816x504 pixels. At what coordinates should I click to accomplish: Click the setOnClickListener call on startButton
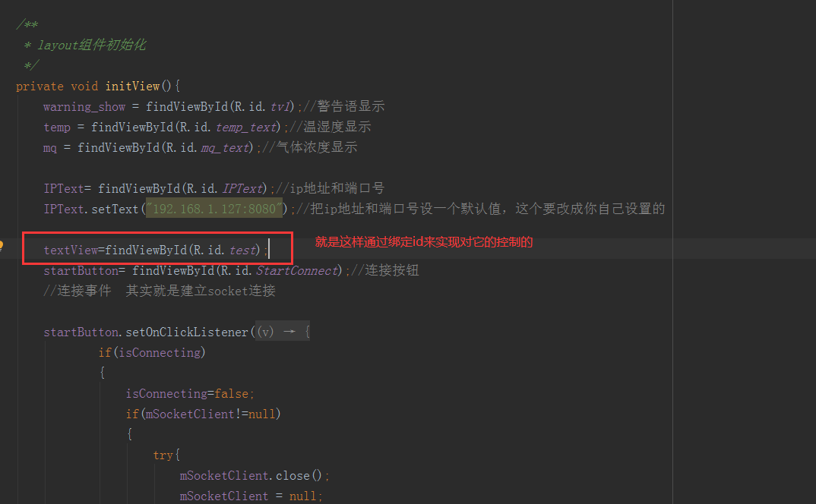[x=188, y=331]
